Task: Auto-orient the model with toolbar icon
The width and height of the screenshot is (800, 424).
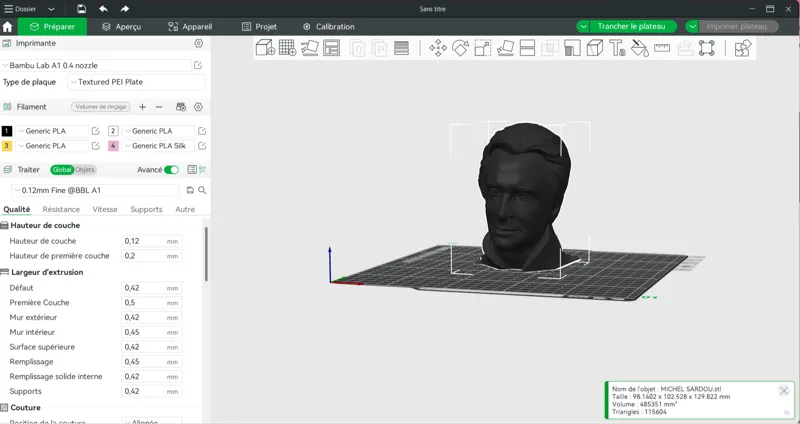Action: (x=310, y=48)
